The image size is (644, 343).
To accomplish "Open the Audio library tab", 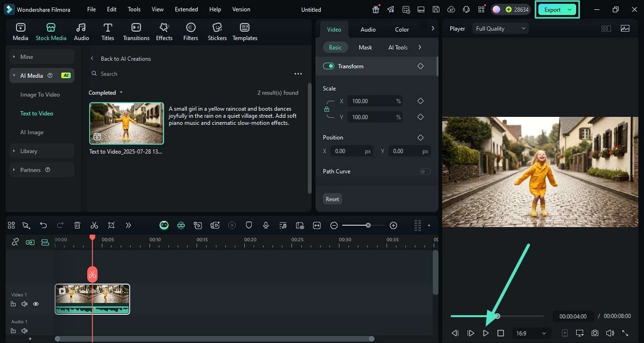I will coord(81,32).
